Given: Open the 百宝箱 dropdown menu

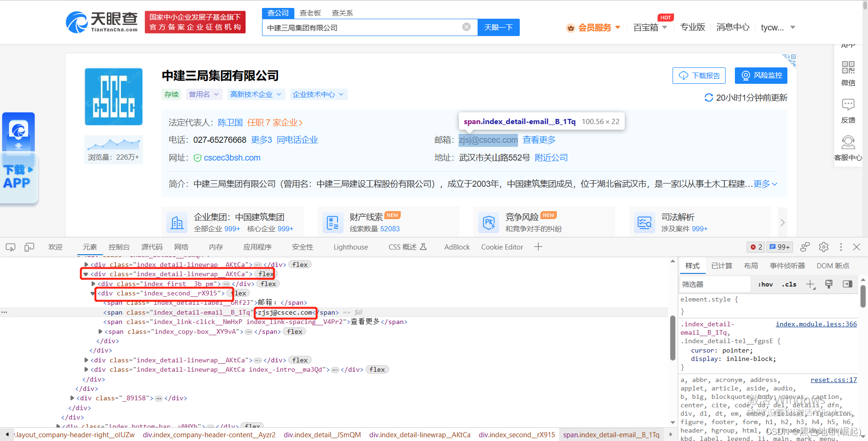Looking at the screenshot, I should point(650,28).
